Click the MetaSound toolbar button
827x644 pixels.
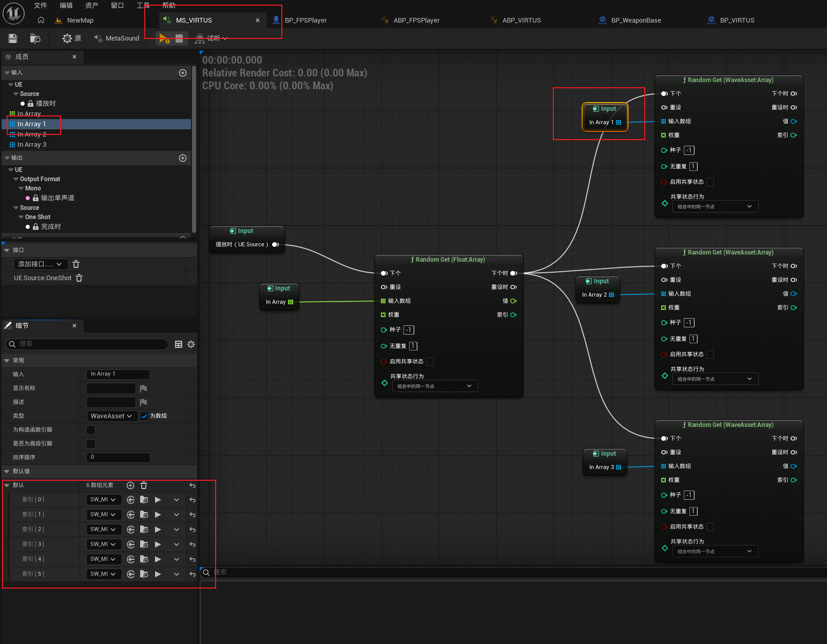117,38
